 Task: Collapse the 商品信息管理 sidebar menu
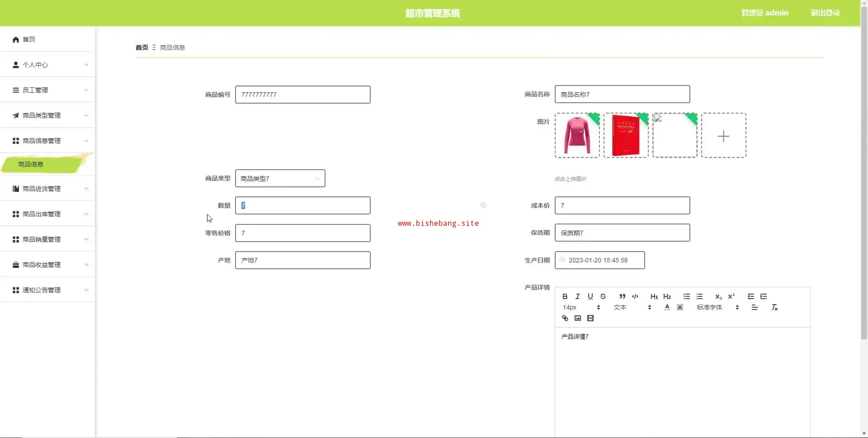(47, 141)
